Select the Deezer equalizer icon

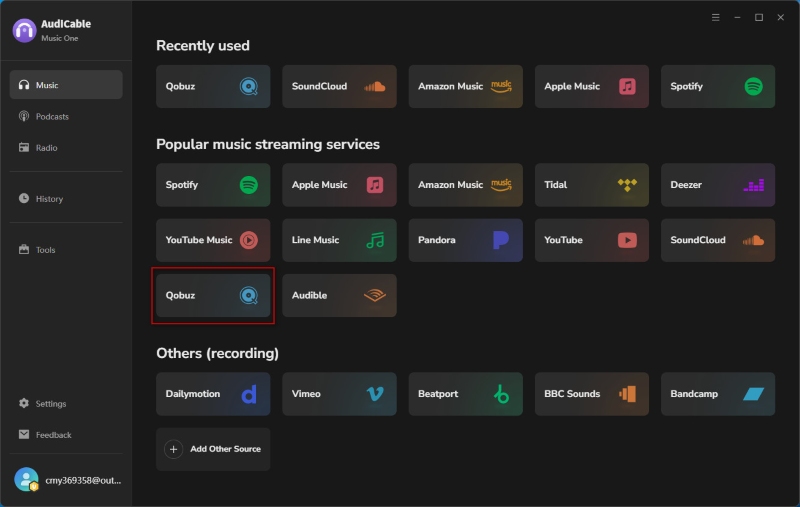[754, 185]
